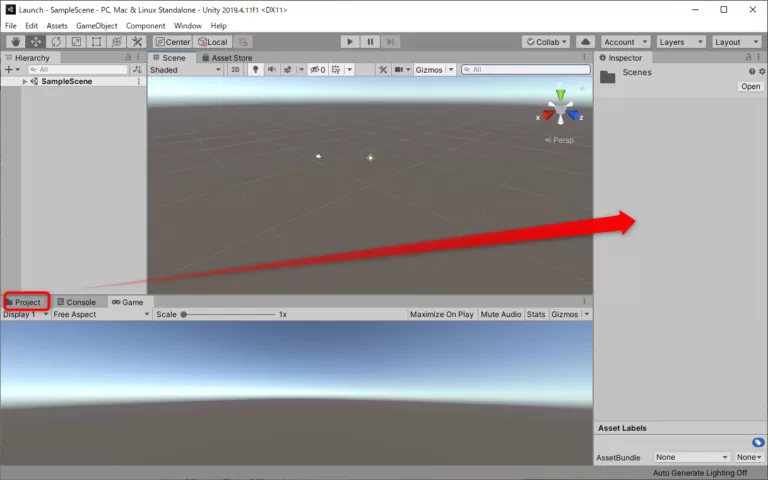Image resolution: width=768 pixels, height=480 pixels.
Task: Lock the Hierarchy panel
Action: [x=128, y=57]
